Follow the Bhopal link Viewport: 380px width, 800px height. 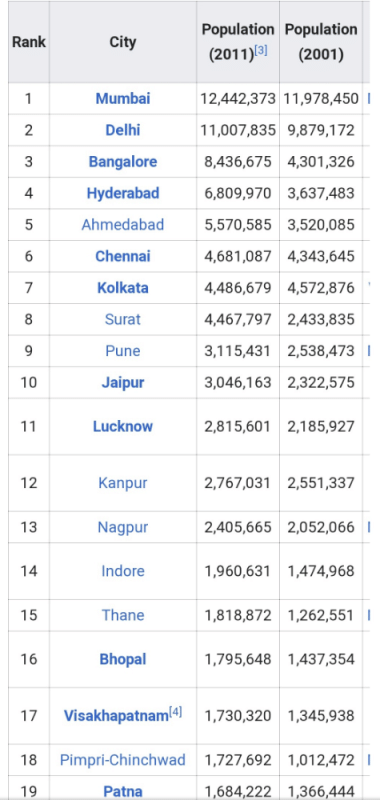[x=123, y=659]
